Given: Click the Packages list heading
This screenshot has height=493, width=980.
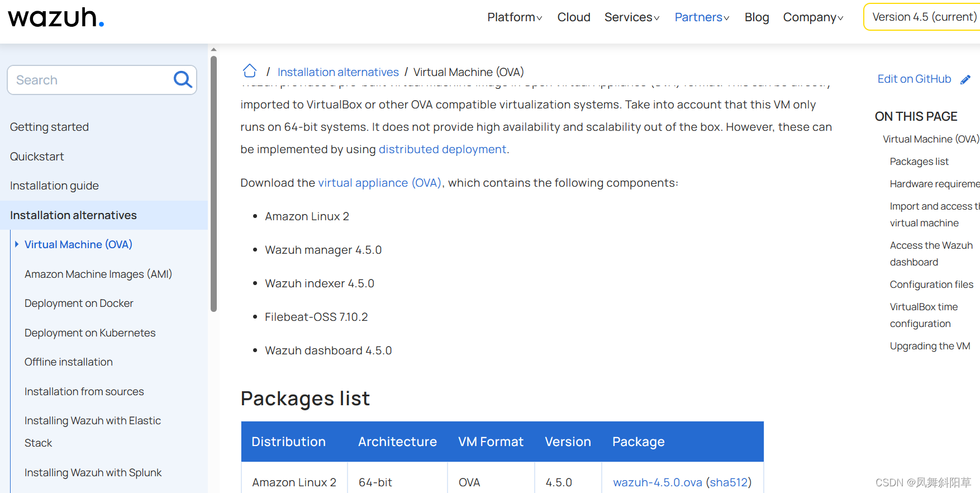Looking at the screenshot, I should (x=305, y=399).
